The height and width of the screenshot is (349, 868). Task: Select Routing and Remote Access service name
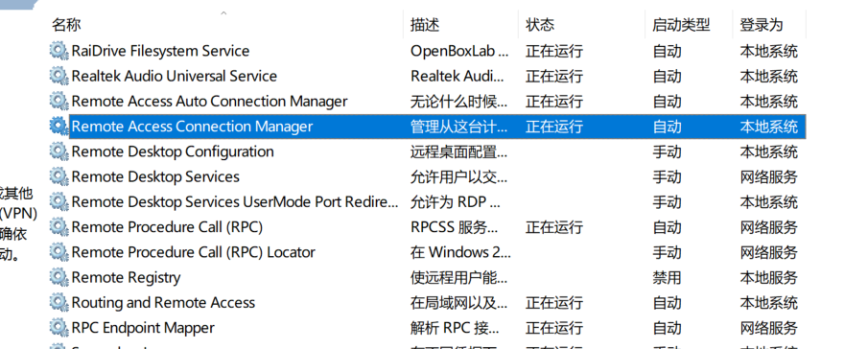(163, 303)
